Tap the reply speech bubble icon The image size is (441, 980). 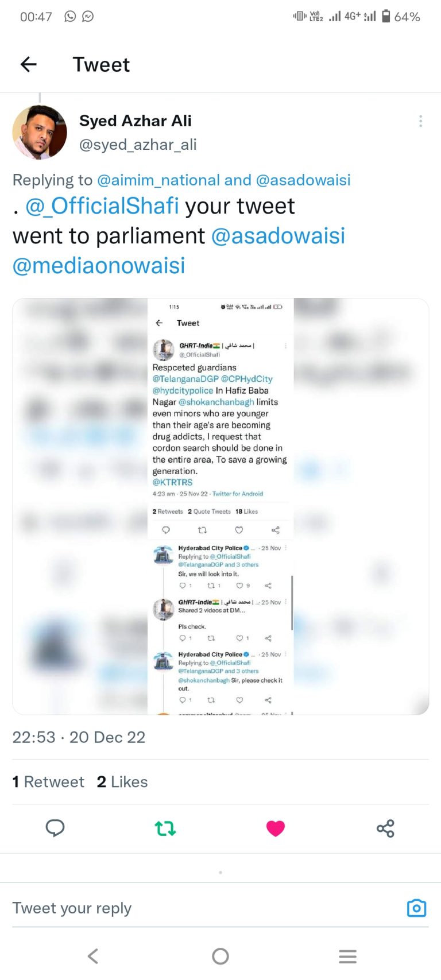click(x=55, y=828)
